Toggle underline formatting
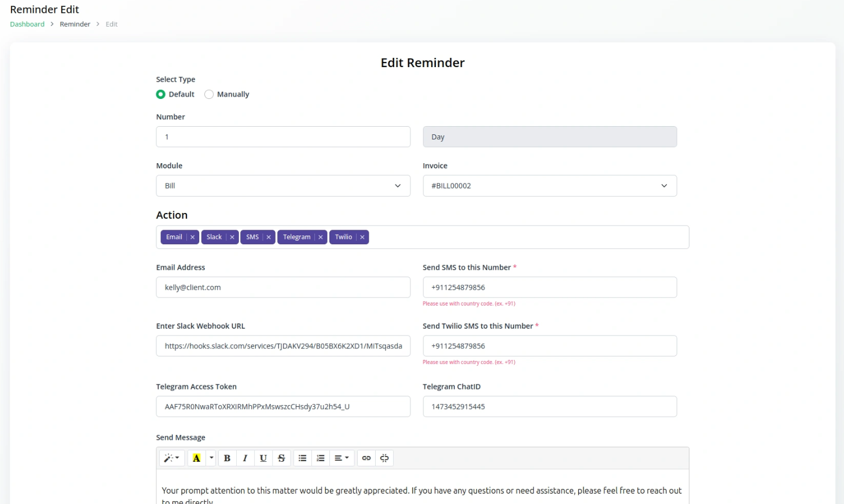The width and height of the screenshot is (844, 504). tap(263, 458)
